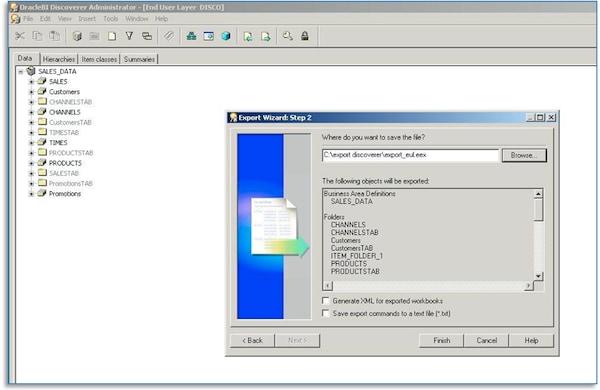Click the greyed New Folder toolbar icon
The image size is (600, 390).
point(94,36)
